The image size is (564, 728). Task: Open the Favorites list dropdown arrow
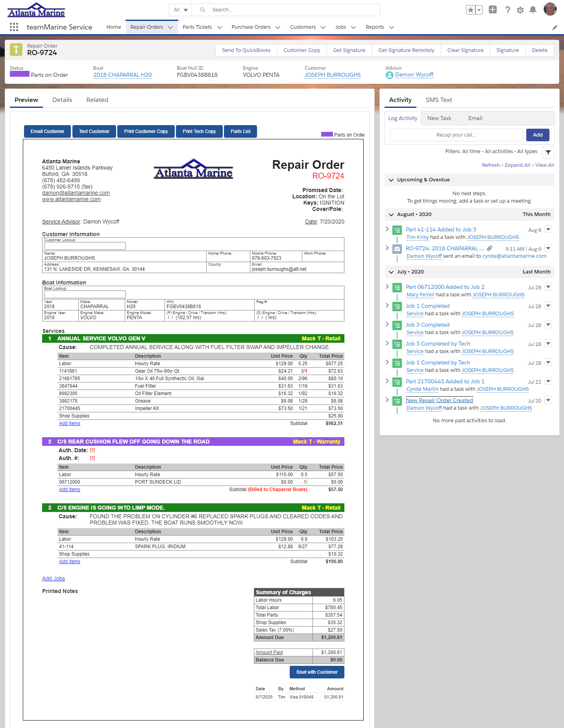479,10
